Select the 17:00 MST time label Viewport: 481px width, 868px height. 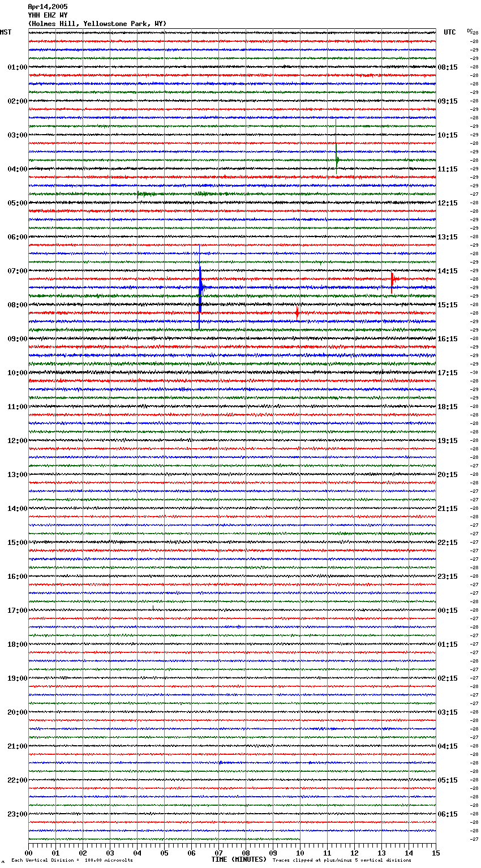click(18, 611)
